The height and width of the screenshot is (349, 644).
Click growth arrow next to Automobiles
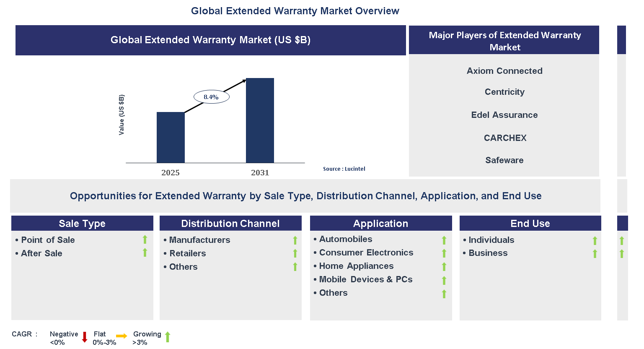[x=444, y=240]
